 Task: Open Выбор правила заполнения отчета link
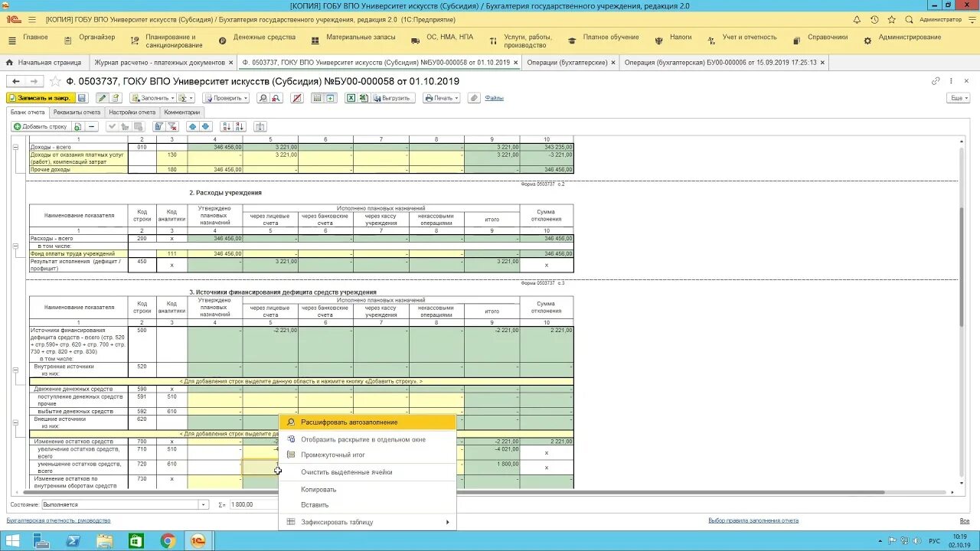coord(753,520)
